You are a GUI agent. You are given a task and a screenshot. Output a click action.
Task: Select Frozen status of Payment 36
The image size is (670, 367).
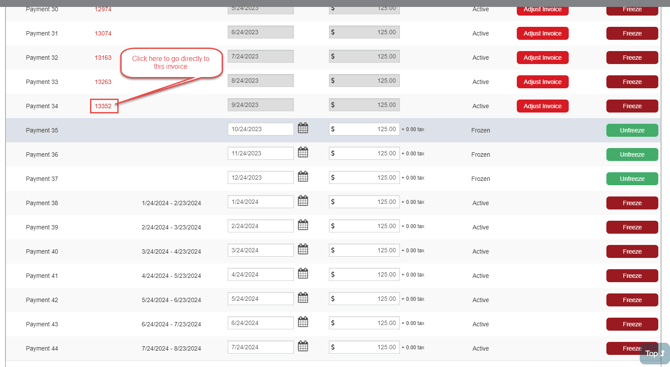pyautogui.click(x=481, y=155)
